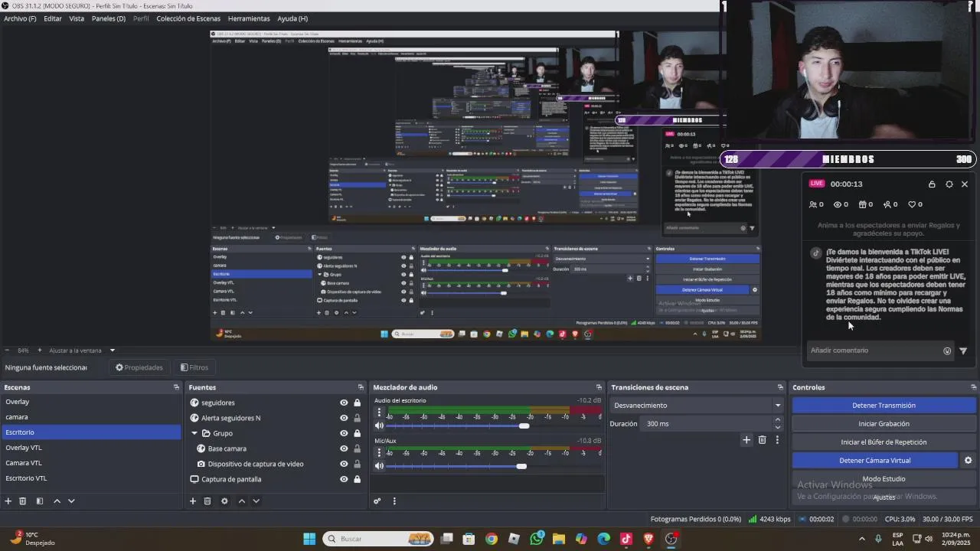Image resolution: width=980 pixels, height=551 pixels.
Task: Click Modo Estudio button
Action: [x=884, y=479]
